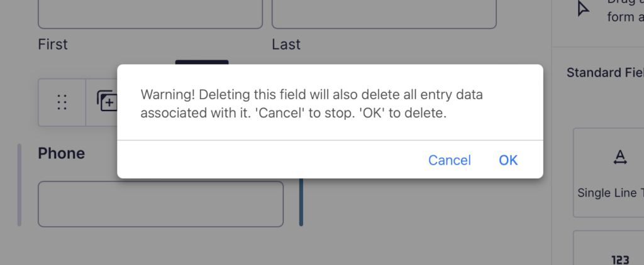Collapse the Standard Fields section heading
The image size is (644, 265).
(x=605, y=73)
